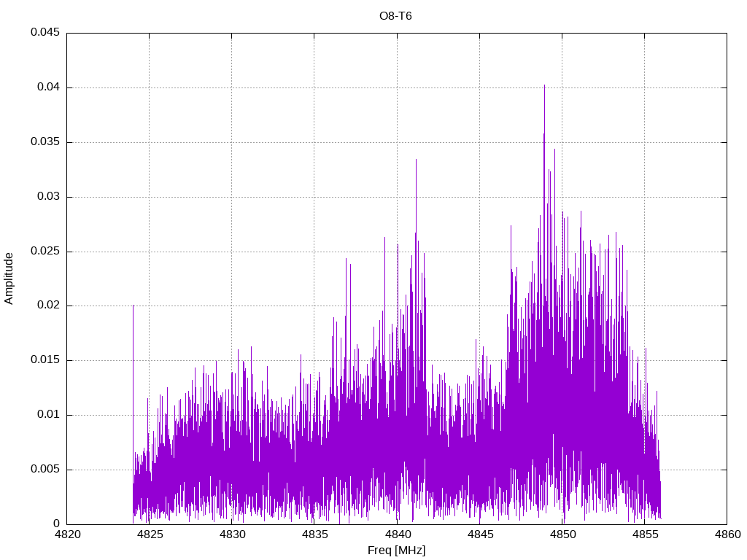Click the isolated spike tip at 4824 MHz
Image resolution: width=747 pixels, height=560 pixels.
(133, 306)
